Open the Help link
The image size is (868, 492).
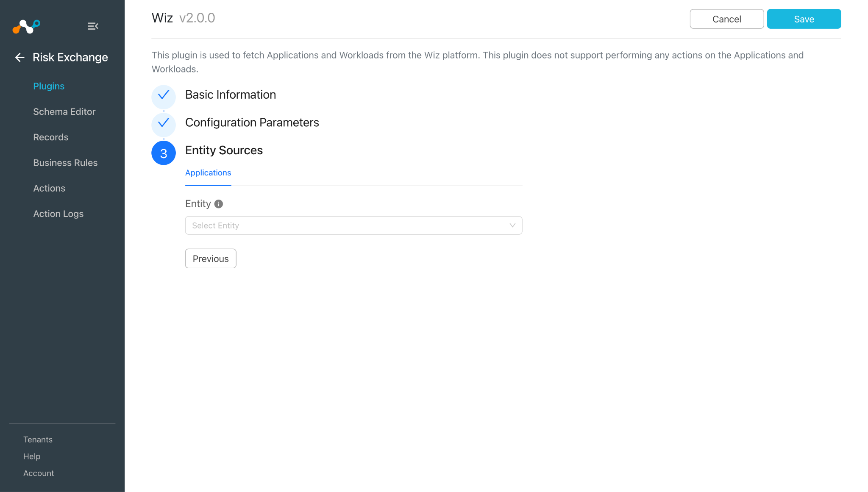pyautogui.click(x=32, y=456)
